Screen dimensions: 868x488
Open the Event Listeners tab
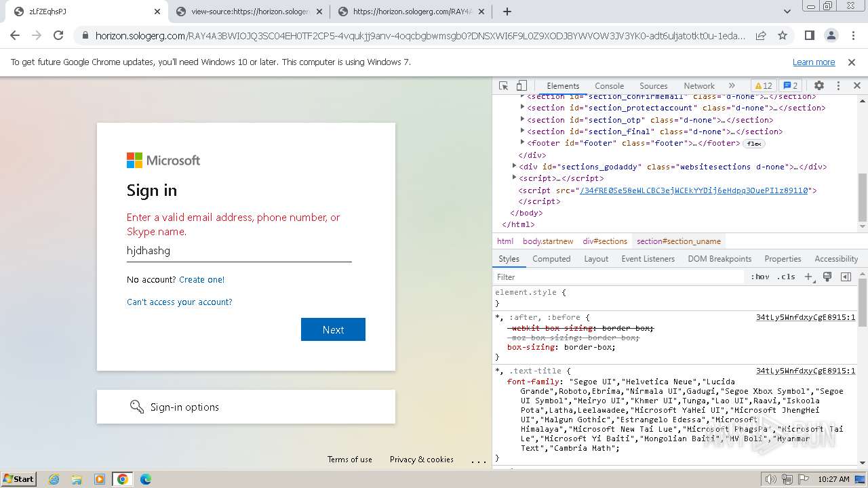648,259
